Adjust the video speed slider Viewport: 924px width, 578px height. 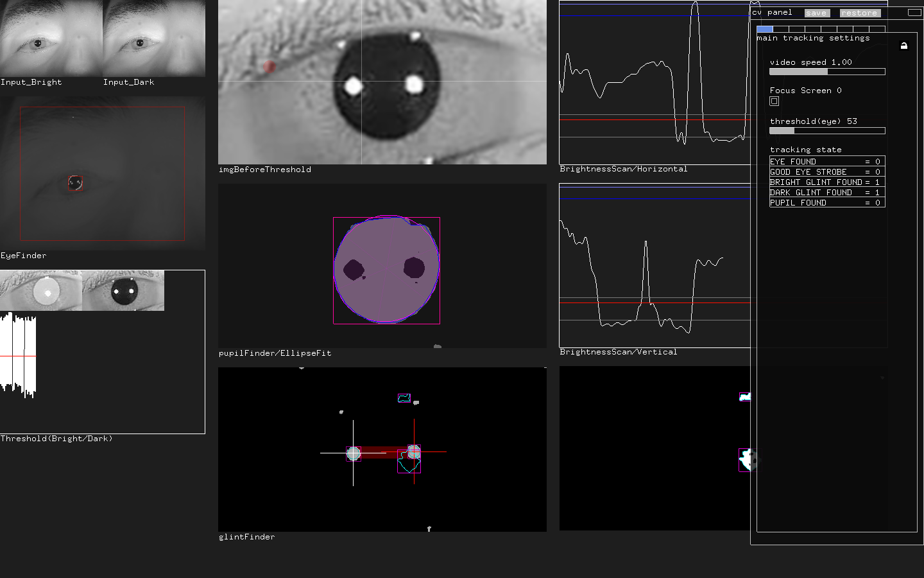(x=826, y=71)
